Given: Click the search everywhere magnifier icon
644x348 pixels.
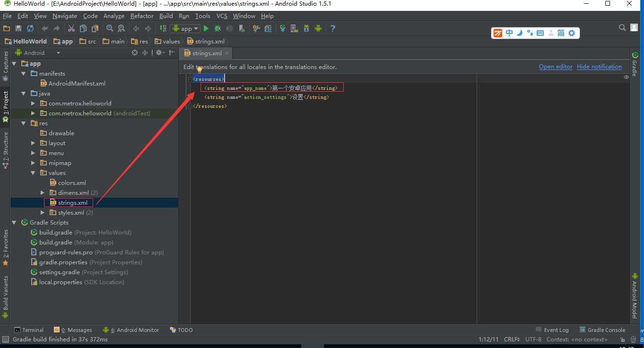Looking at the screenshot, I should pos(623,28).
